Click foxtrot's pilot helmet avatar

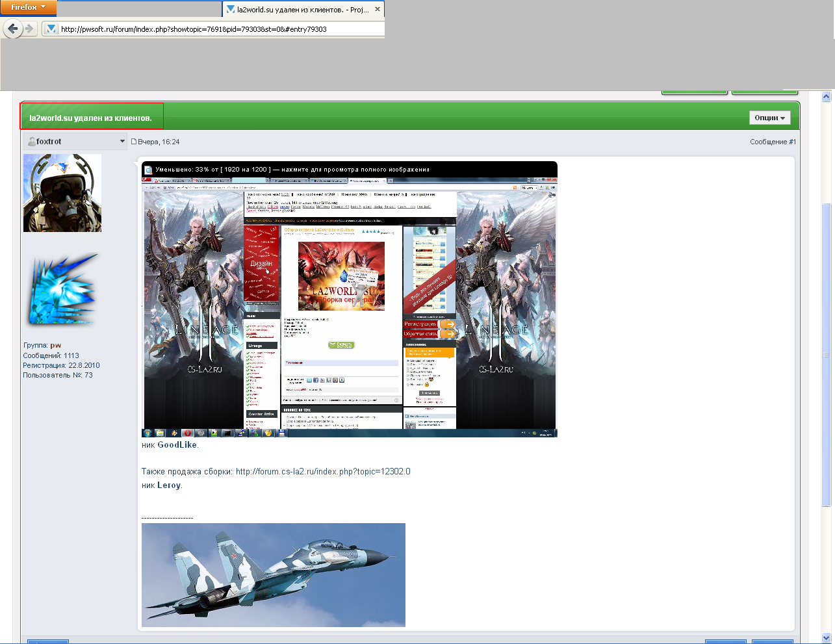click(62, 193)
